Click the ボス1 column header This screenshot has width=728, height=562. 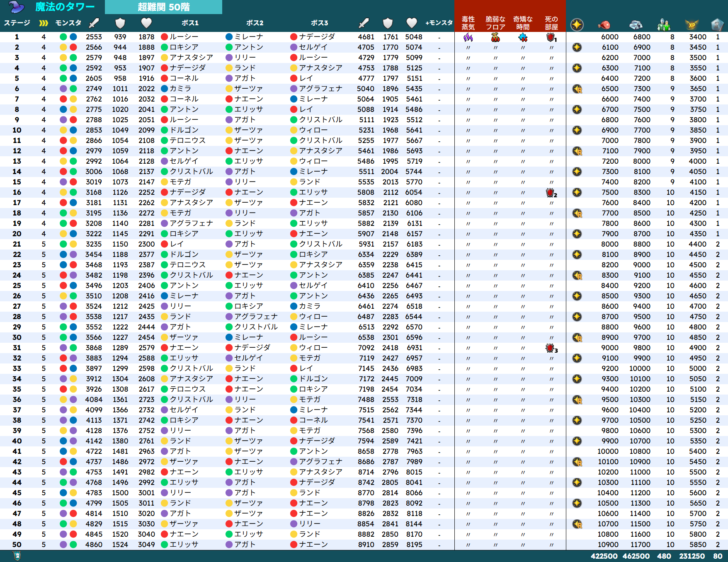tap(190, 23)
